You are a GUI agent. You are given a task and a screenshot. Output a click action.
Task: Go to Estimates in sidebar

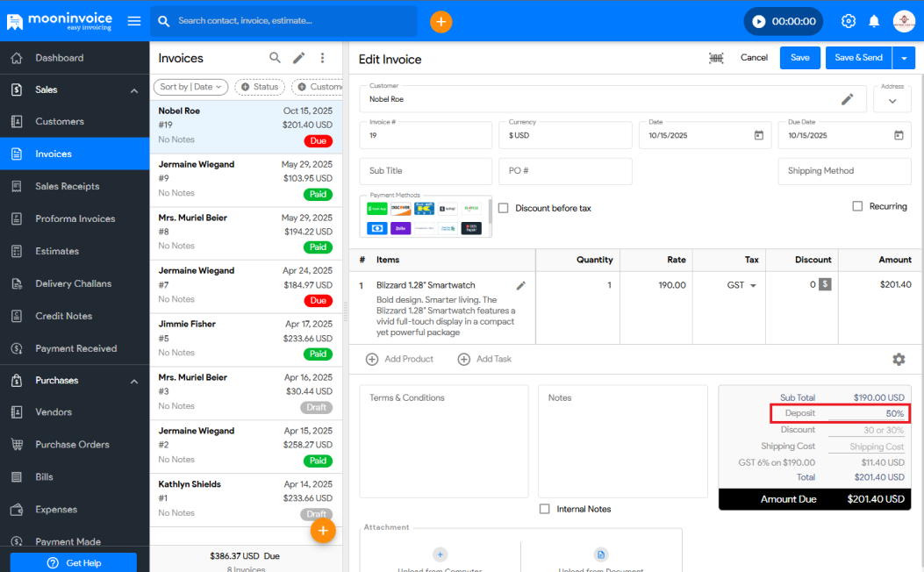pyautogui.click(x=57, y=251)
